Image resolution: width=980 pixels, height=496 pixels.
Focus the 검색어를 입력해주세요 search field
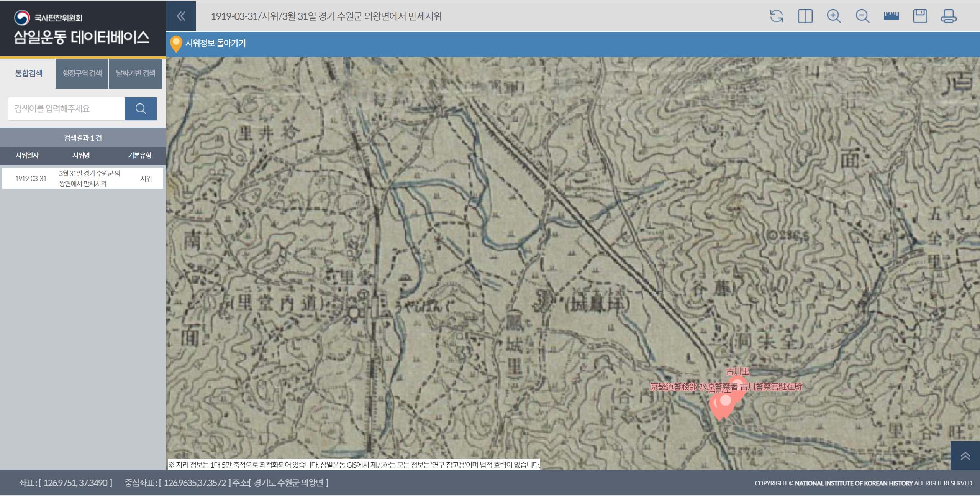pyautogui.click(x=66, y=109)
